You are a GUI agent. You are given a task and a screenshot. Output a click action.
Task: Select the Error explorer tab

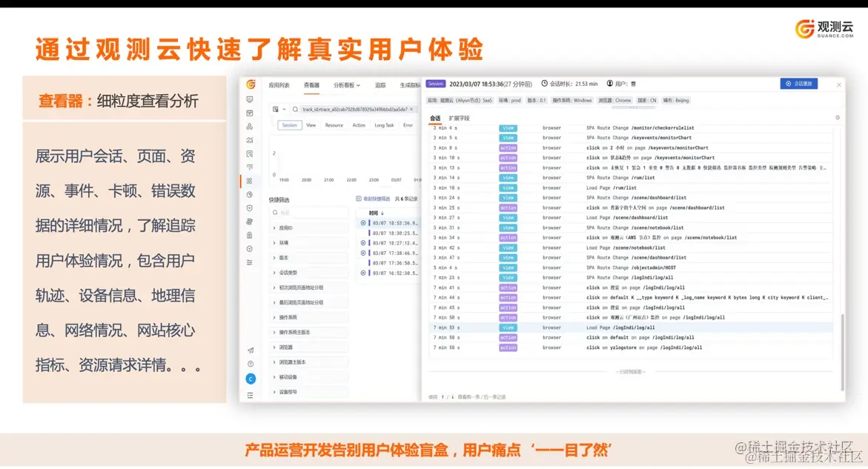click(x=408, y=125)
